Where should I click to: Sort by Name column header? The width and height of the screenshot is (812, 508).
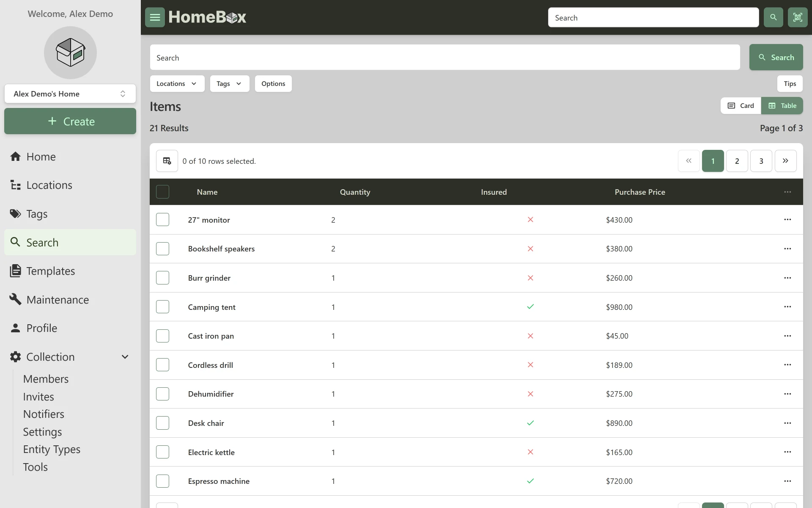click(x=207, y=192)
